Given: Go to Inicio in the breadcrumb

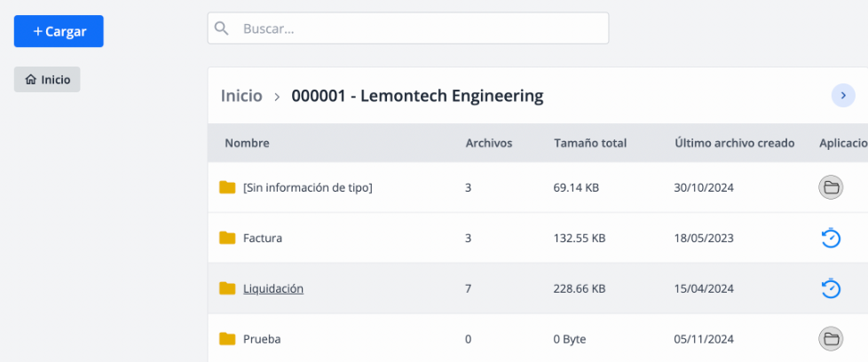Looking at the screenshot, I should (x=241, y=96).
